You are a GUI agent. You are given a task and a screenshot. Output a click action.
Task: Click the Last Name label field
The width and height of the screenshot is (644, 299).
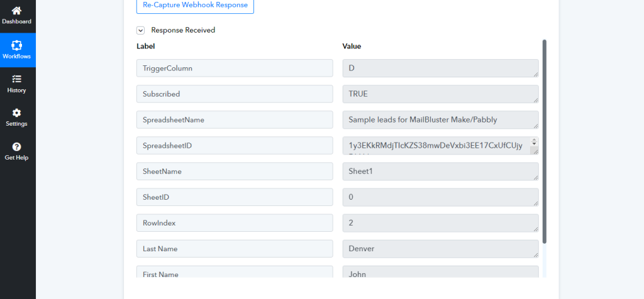pyautogui.click(x=234, y=249)
